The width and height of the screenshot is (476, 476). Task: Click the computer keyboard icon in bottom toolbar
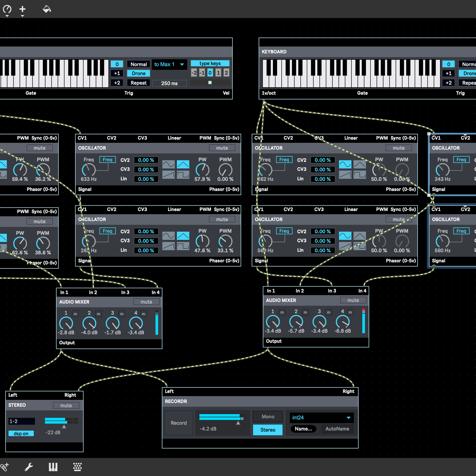pyautogui.click(x=77, y=467)
